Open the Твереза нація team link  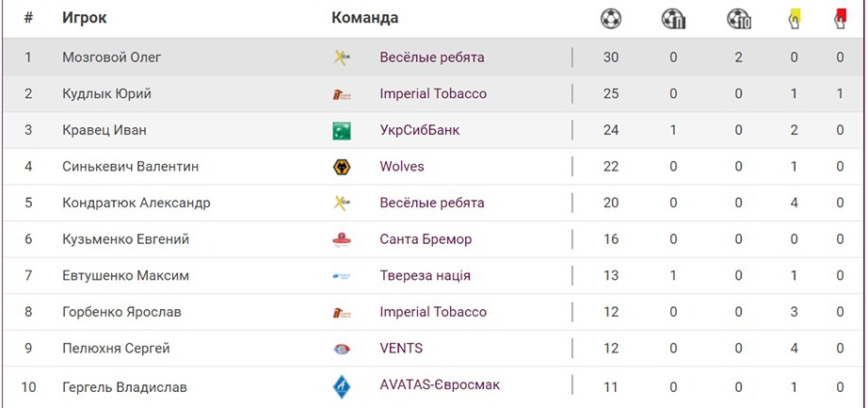tap(425, 276)
